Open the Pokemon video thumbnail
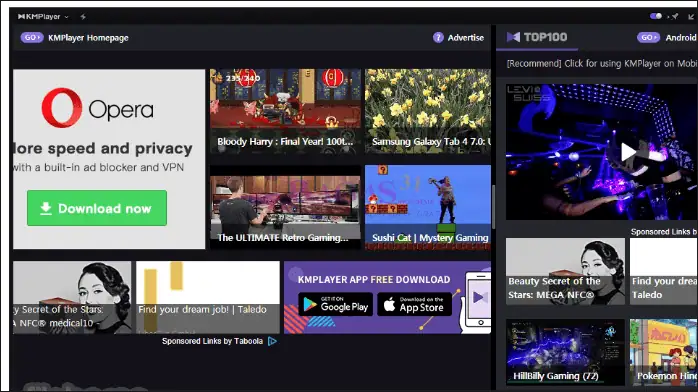 coord(664,352)
